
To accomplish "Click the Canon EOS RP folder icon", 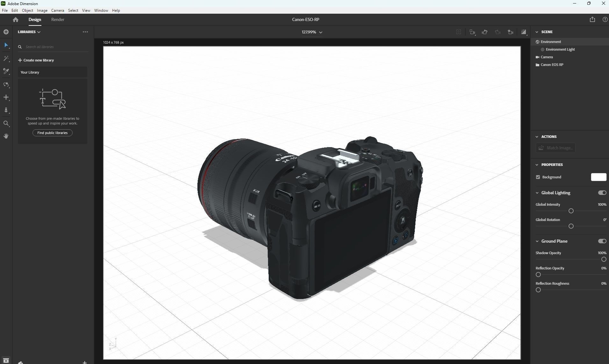I will [538, 65].
